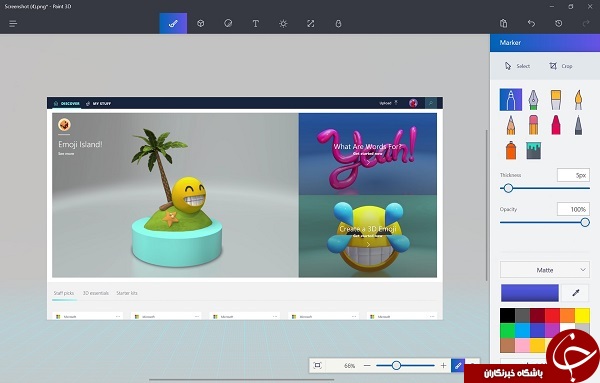This screenshot has width=600, height=383.
Task: Click the Upload button in canvas image
Action: [388, 103]
